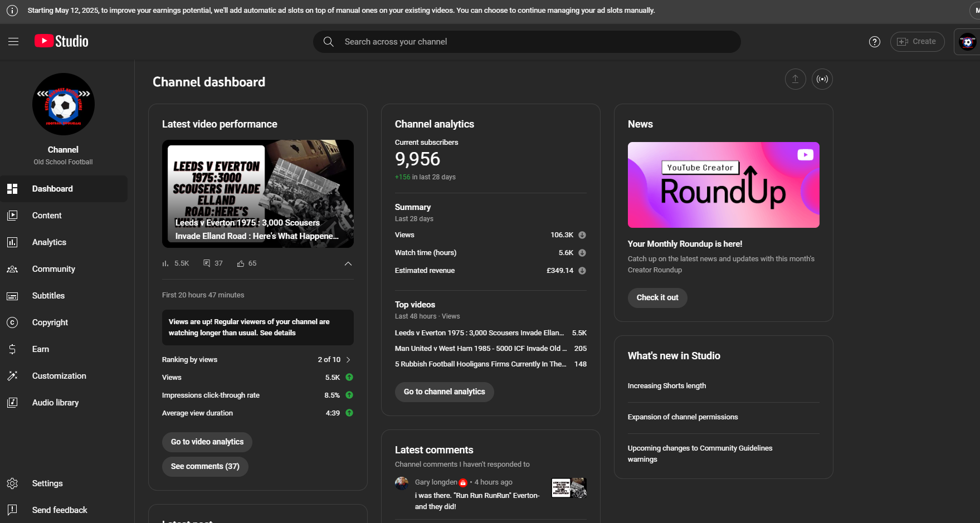Open the Copyright menu item

(64, 322)
